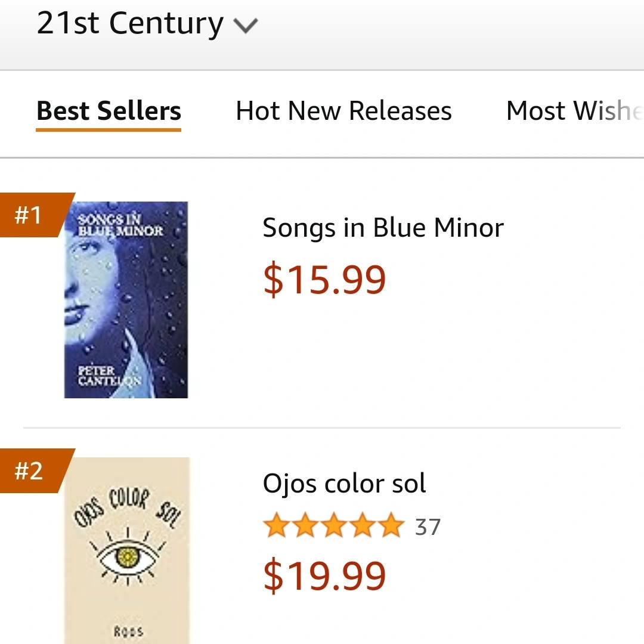The width and height of the screenshot is (644, 644).
Task: Switch to the Best Sellers tab
Action: pyautogui.click(x=109, y=112)
